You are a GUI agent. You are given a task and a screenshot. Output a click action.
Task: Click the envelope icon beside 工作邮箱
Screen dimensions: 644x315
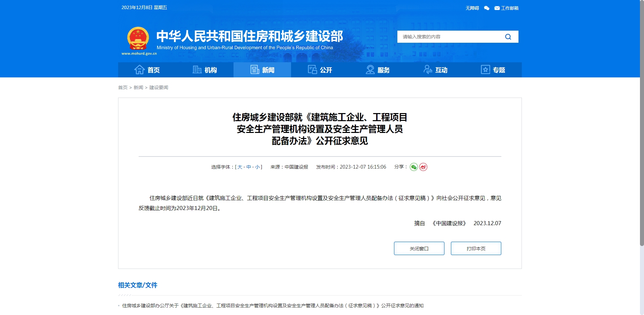coord(497,8)
